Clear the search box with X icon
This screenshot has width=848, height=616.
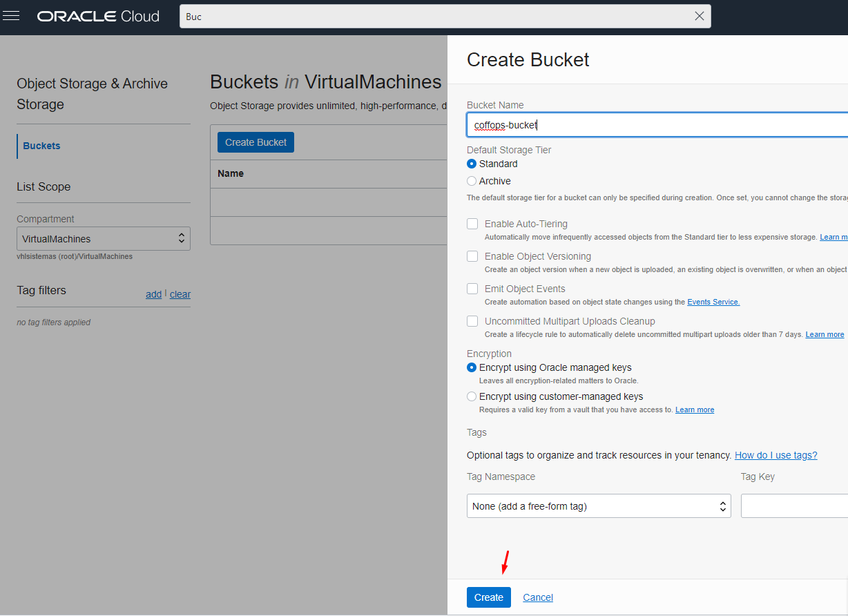click(699, 16)
